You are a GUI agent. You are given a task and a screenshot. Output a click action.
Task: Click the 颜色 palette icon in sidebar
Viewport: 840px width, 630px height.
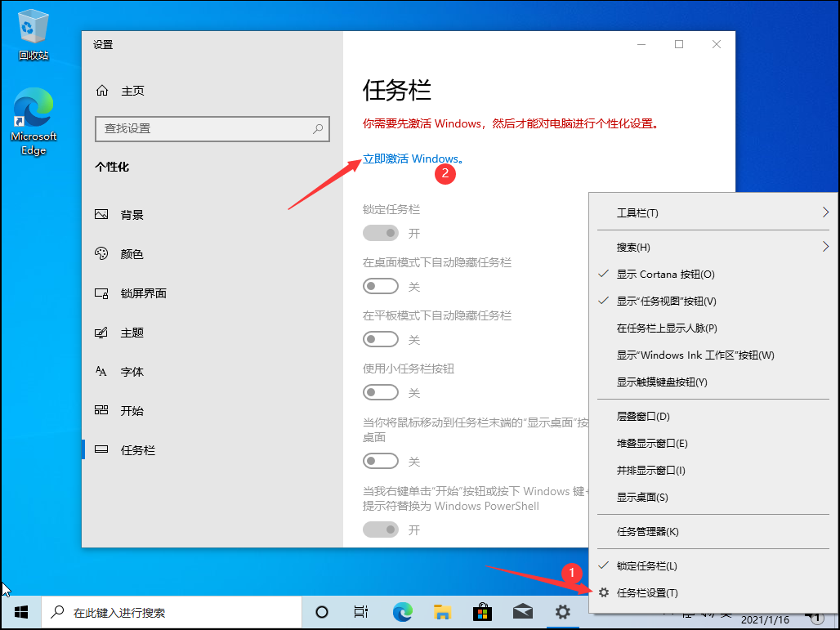[101, 254]
